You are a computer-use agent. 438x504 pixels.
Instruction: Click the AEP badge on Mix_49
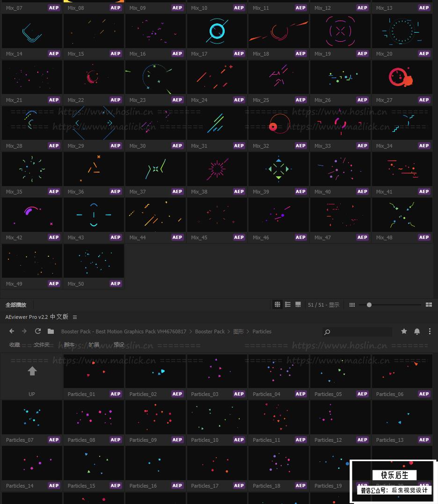[x=54, y=283]
